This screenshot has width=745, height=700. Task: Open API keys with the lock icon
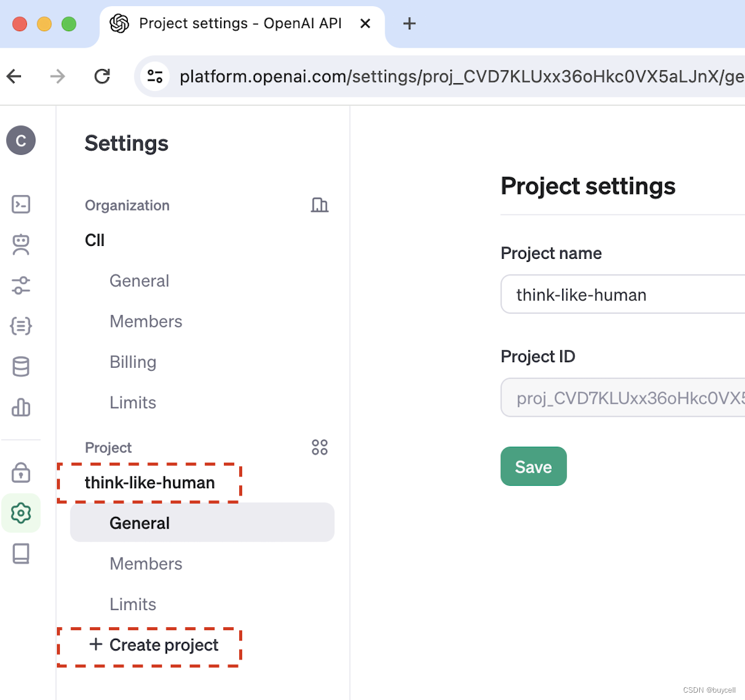coord(21,472)
